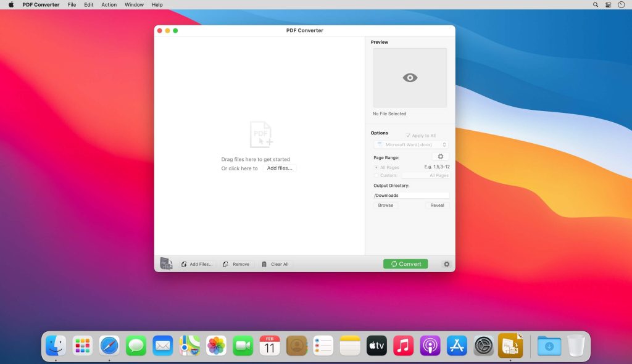Enable the Apply to All checkbox
632x364 pixels.
click(x=409, y=135)
